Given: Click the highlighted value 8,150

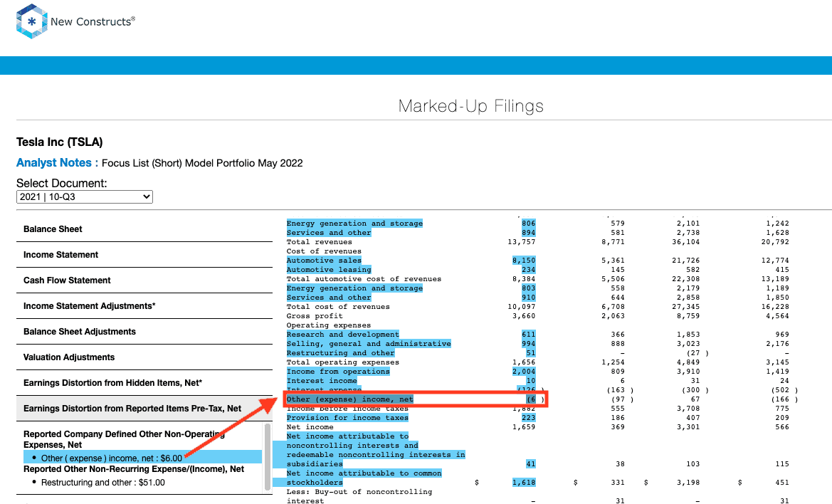Looking at the screenshot, I should 524,261.
